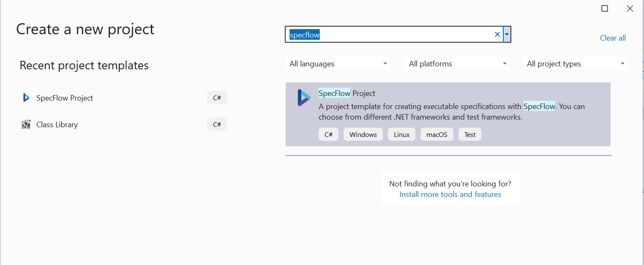Click 'Not finding what you're looking for?' text
This screenshot has width=644, height=265.
(450, 184)
